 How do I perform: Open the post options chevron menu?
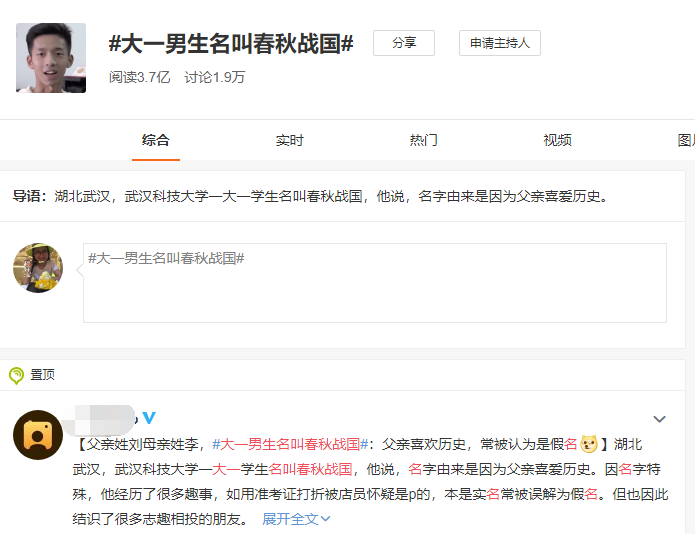click(659, 419)
